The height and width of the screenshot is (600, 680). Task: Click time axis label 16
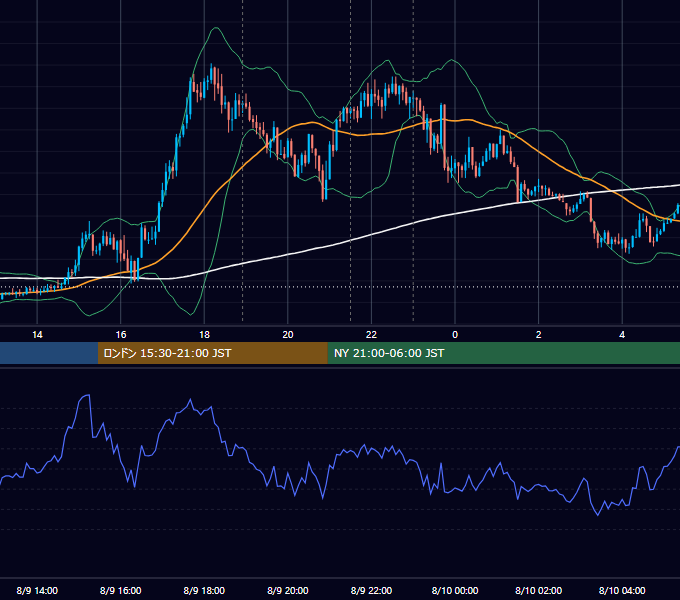point(121,335)
